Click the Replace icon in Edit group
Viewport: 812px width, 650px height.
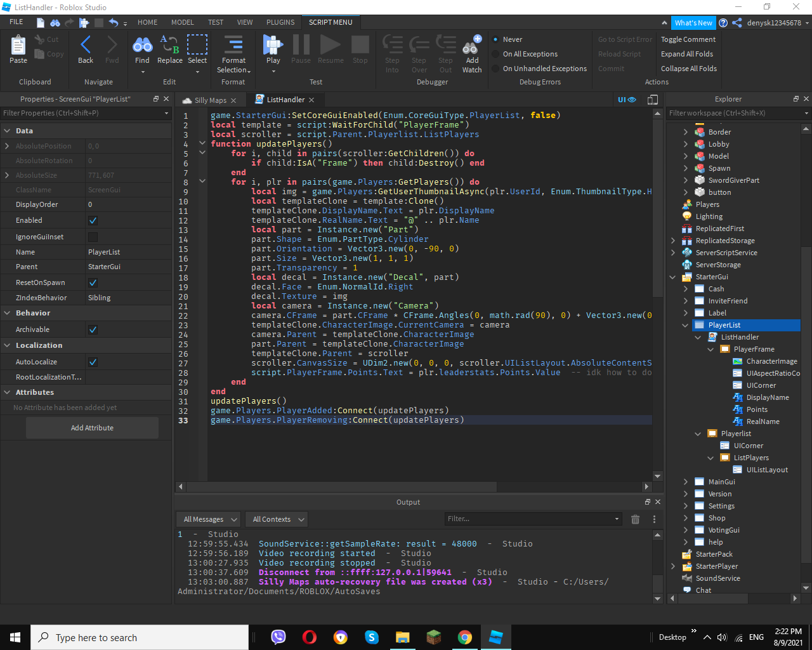pyautogui.click(x=169, y=46)
